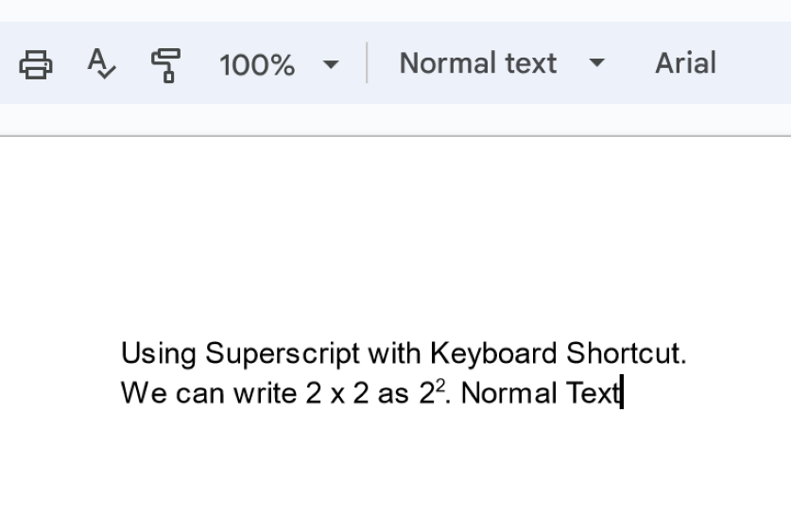Run the spelling and grammar check

click(x=101, y=64)
